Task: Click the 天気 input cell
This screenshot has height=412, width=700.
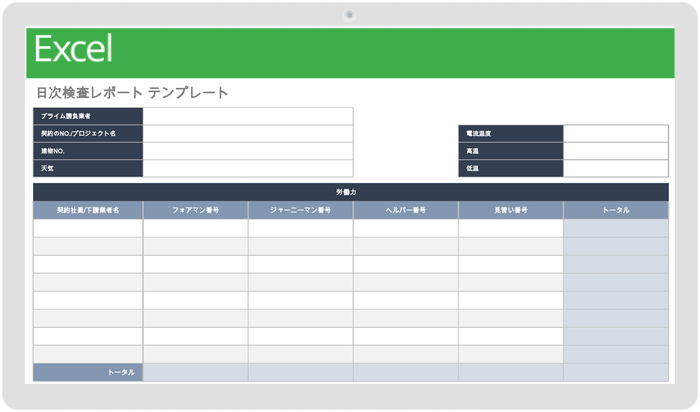Action: (248, 168)
